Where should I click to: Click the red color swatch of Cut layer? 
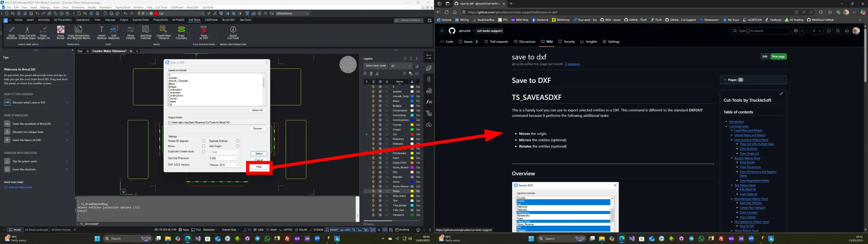tap(412, 134)
